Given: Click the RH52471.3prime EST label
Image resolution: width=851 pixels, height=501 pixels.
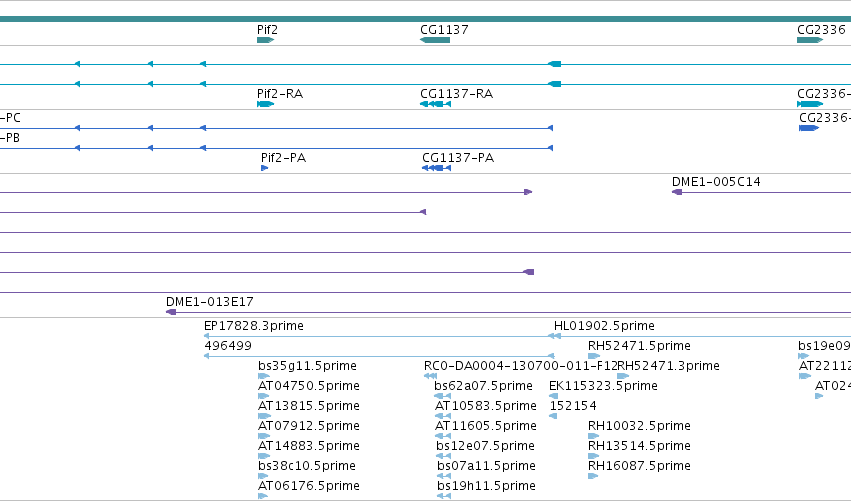Looking at the screenshot, I should (669, 366).
